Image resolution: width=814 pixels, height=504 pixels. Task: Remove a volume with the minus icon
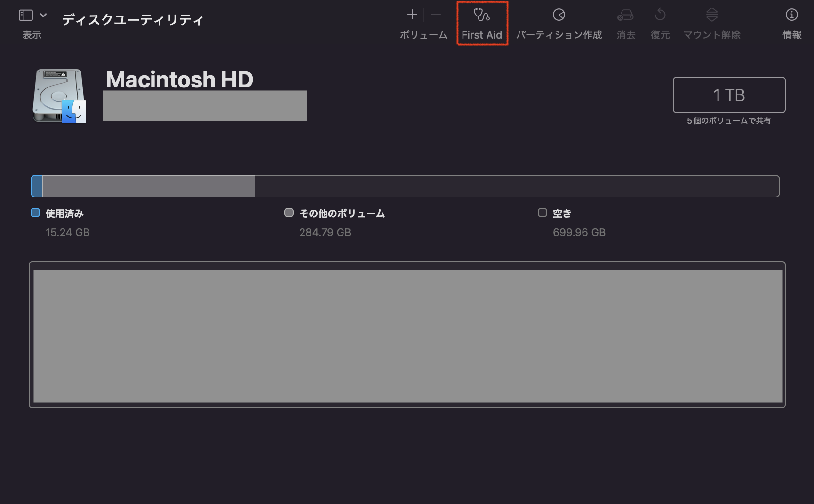(436, 15)
